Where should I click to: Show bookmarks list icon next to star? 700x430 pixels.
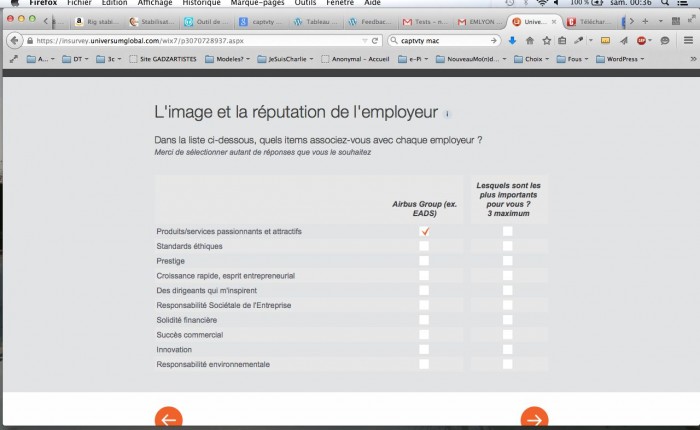[x=562, y=41]
